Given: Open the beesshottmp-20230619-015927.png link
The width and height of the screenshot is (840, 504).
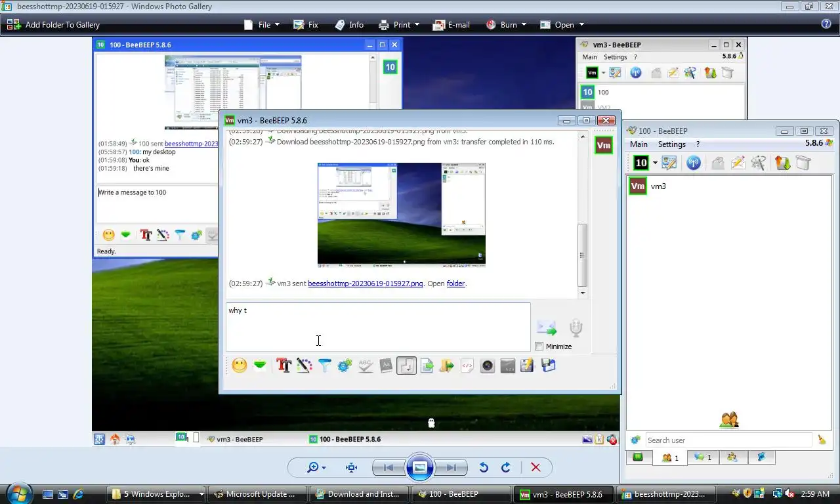Looking at the screenshot, I should click(366, 283).
